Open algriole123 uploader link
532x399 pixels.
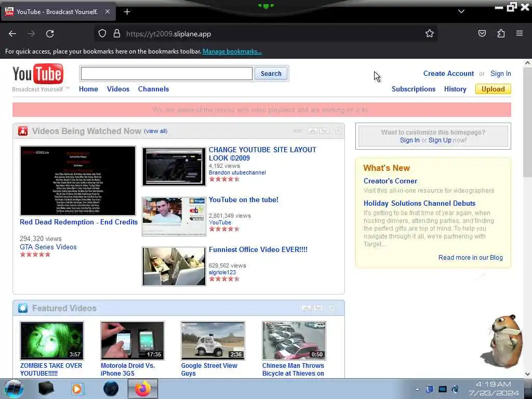click(x=222, y=272)
